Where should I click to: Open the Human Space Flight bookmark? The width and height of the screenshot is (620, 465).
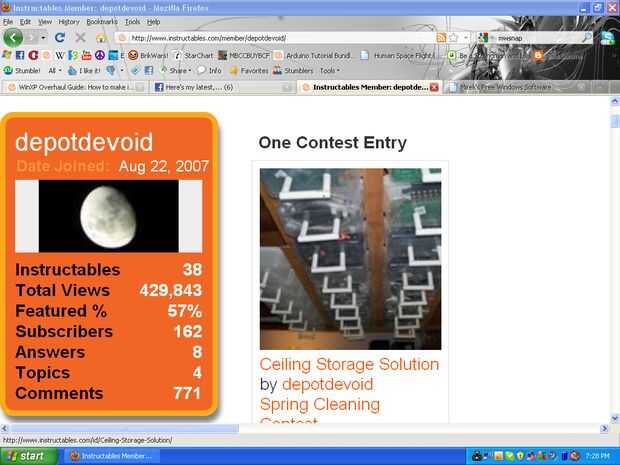click(x=399, y=55)
